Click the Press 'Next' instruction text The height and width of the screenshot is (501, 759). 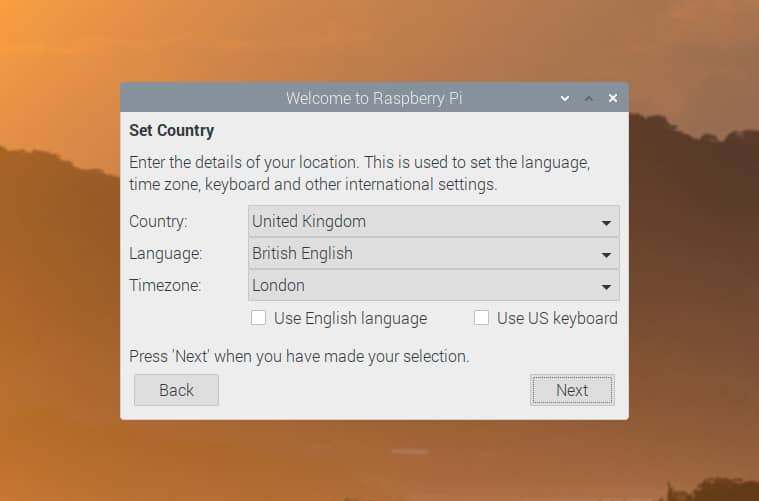coord(299,356)
